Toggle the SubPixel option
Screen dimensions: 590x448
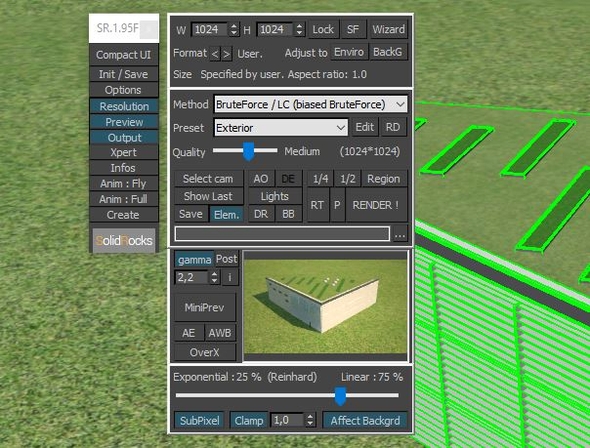tap(199, 420)
